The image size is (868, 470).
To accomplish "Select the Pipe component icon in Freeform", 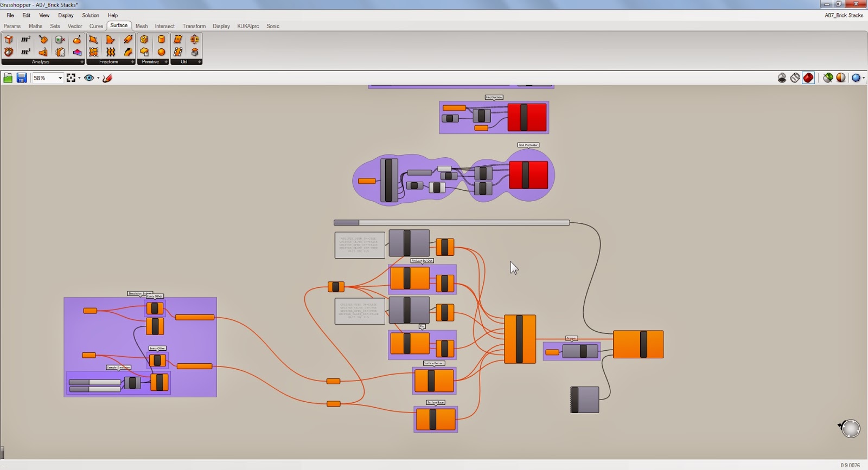I will 128,40.
